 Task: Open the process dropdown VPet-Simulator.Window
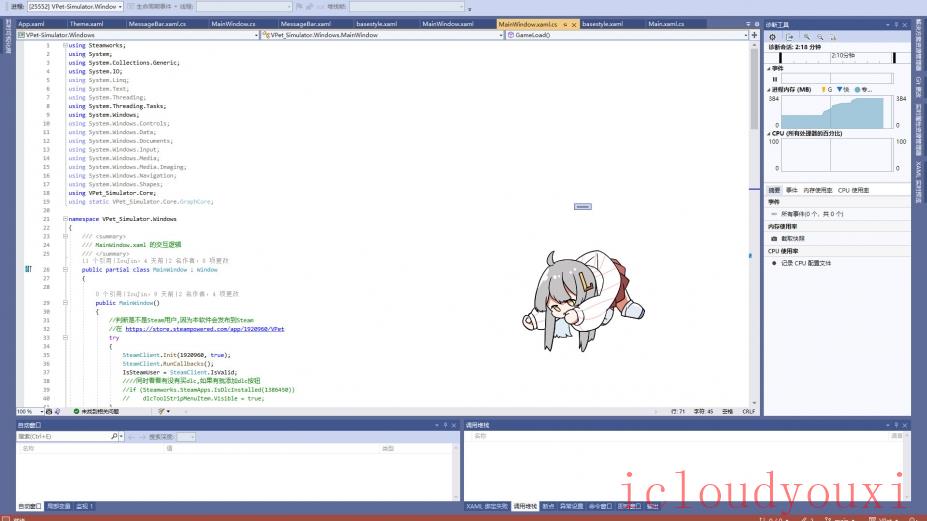click(75, 7)
